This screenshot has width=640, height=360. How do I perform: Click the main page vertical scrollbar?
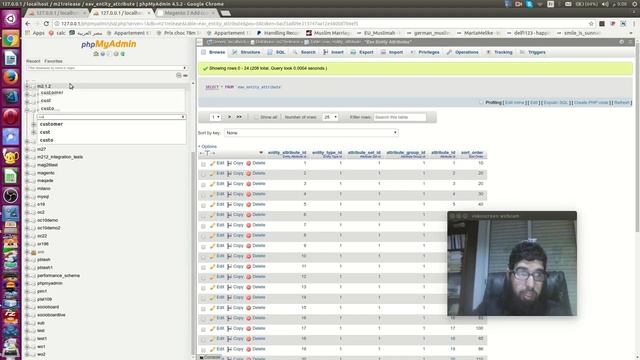[637, 139]
